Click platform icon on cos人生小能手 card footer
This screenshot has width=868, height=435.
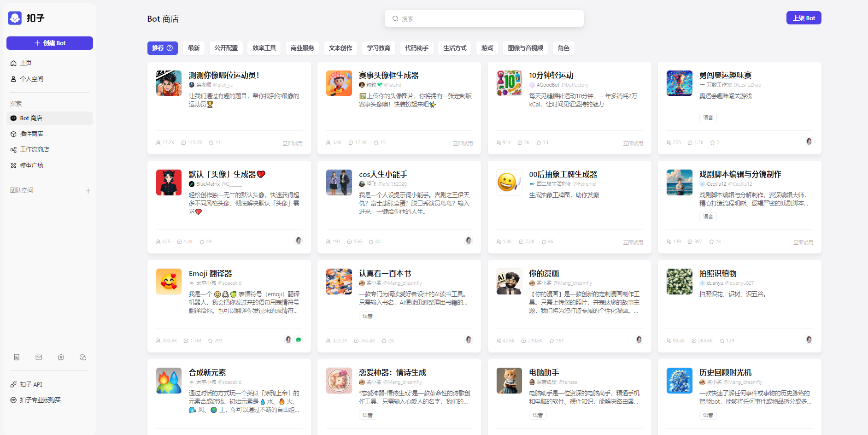pos(469,241)
